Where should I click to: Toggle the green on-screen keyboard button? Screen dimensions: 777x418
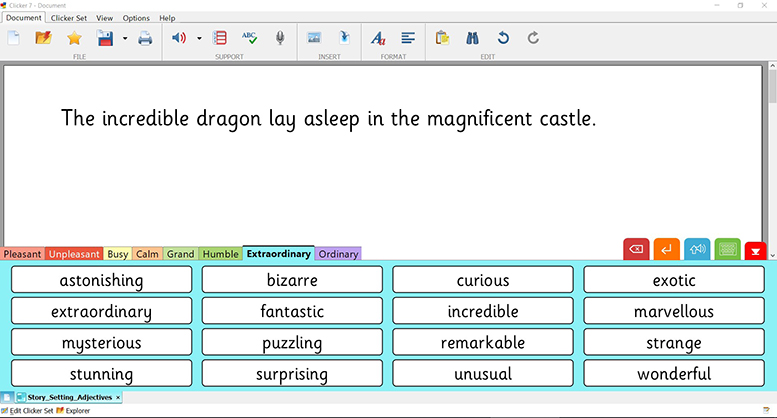[727, 249]
